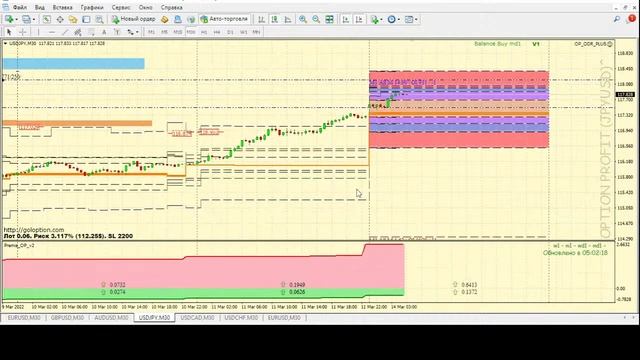This screenshot has width=640, height=360.
Task: Switch to the AUDUSD,M30 chart tab
Action: 111,318
